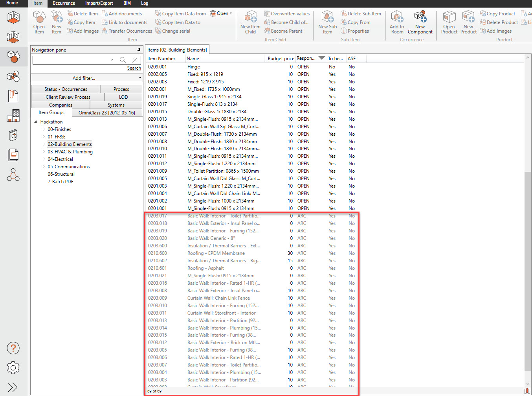The width and height of the screenshot is (532, 396).
Task: Click the search magnifier icon in navigation pane
Action: [x=123, y=60]
